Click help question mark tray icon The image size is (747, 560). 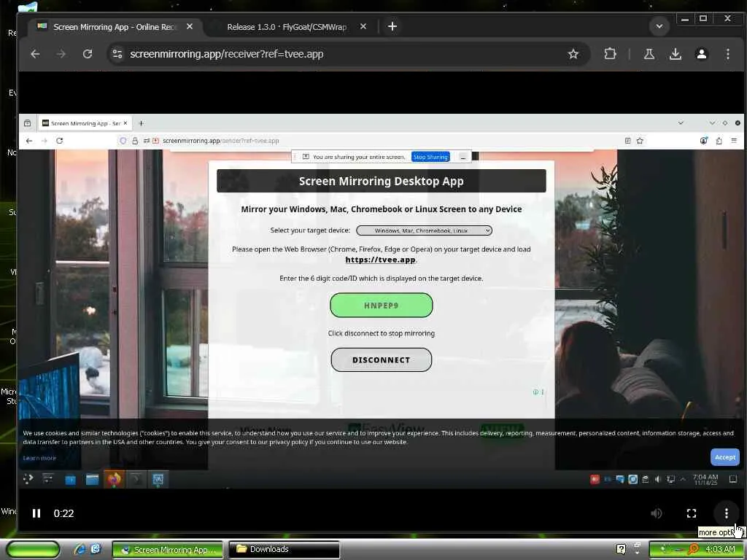[621, 549]
